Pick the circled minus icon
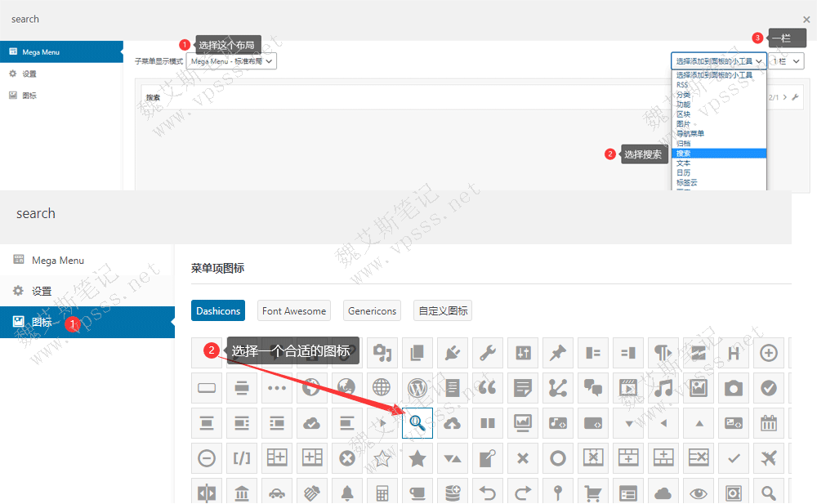The image size is (817, 504). 207,458
